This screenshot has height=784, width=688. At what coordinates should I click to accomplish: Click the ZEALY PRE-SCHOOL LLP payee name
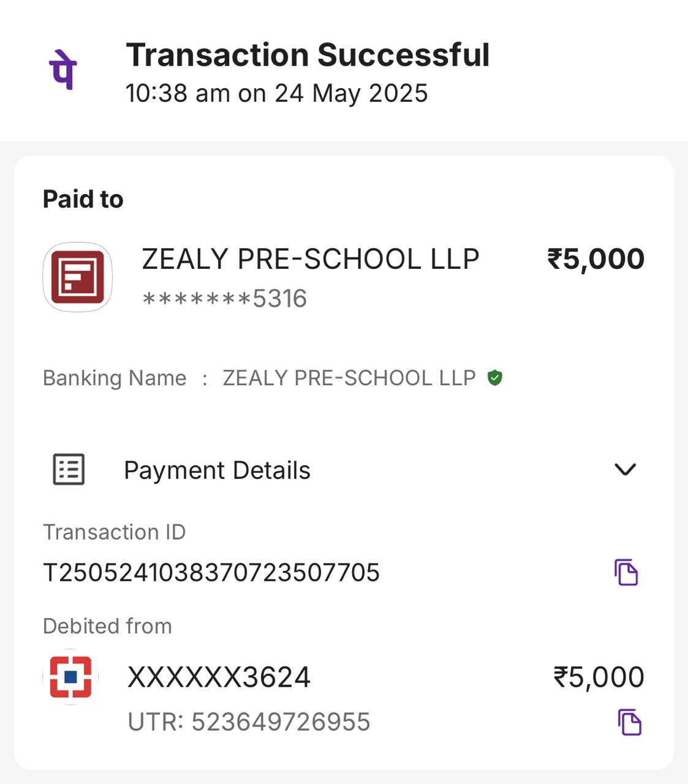310,259
